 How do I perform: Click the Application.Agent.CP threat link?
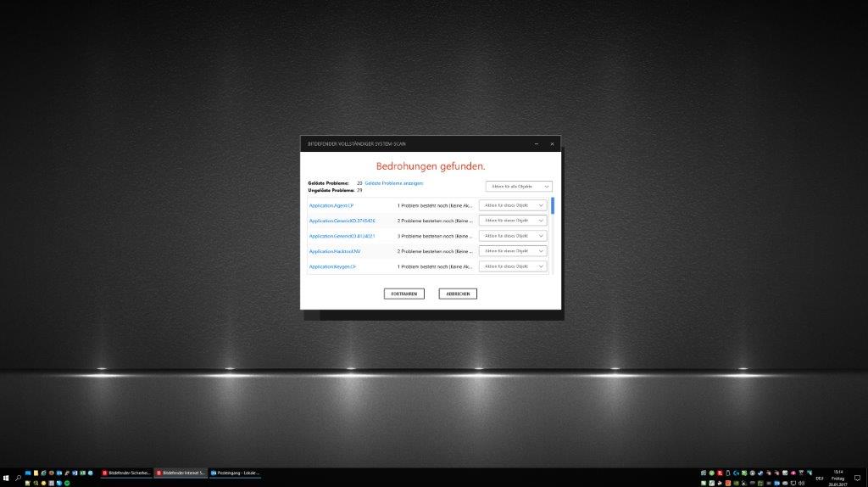[331, 205]
